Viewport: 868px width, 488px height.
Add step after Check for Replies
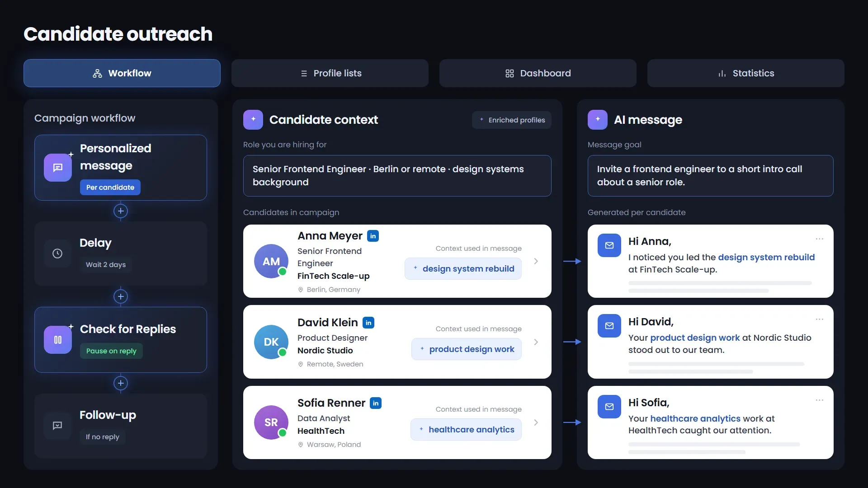pos(121,383)
